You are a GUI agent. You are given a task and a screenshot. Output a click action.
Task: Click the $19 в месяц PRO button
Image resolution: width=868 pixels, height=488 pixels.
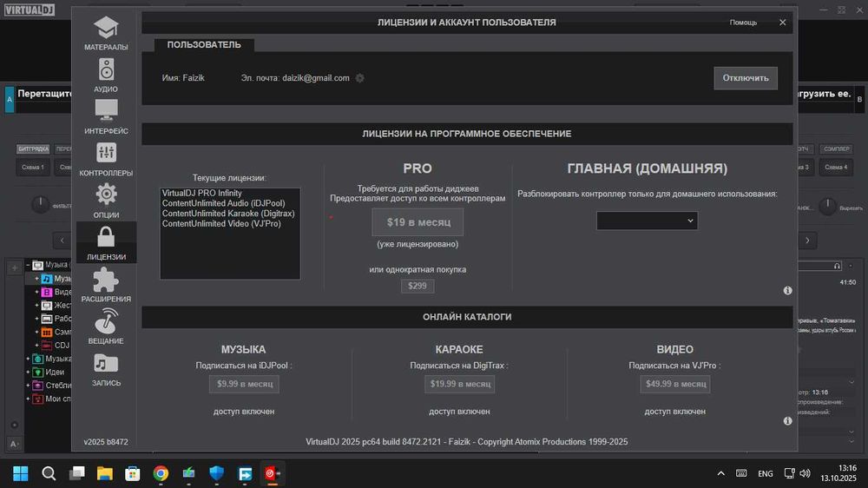418,222
